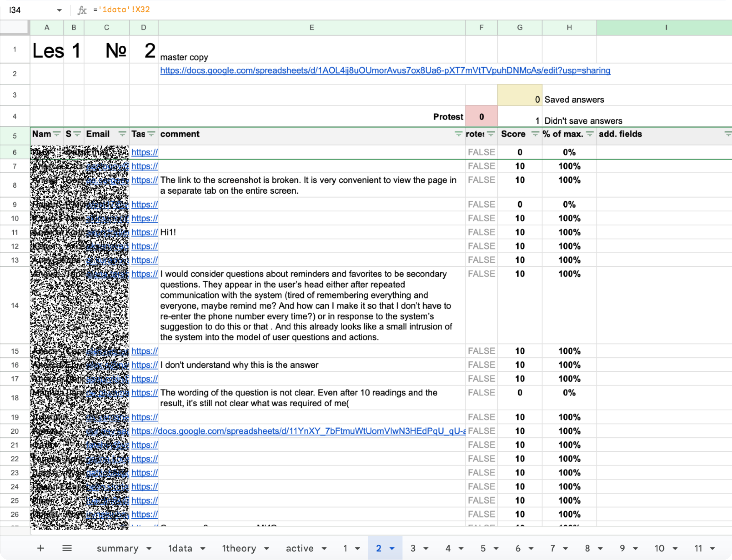Switch to the 1data sheet tab

(180, 548)
